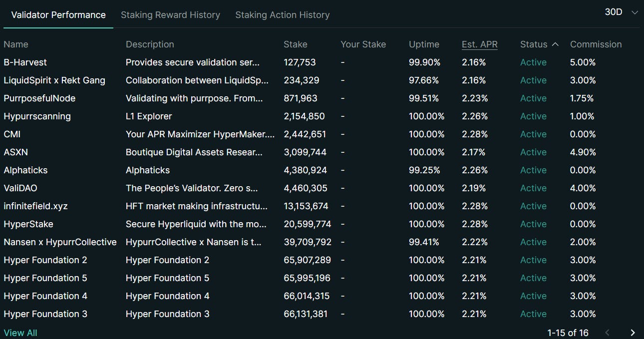This screenshot has width=644, height=339.
Task: Click the 99.25% uptime value
Action: (424, 170)
